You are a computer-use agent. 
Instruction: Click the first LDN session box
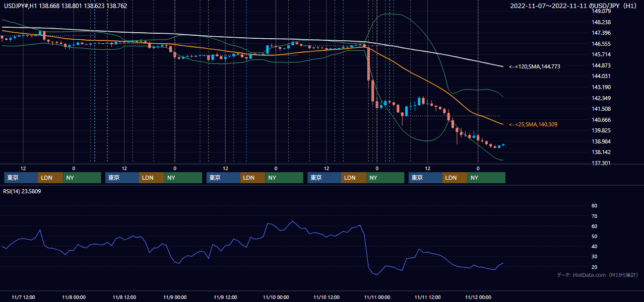tap(51, 178)
